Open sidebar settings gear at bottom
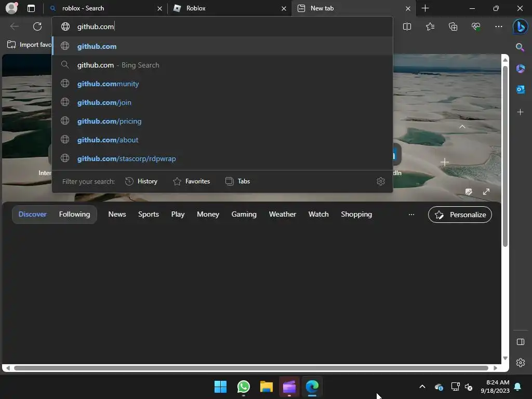This screenshot has height=399, width=532. click(521, 362)
